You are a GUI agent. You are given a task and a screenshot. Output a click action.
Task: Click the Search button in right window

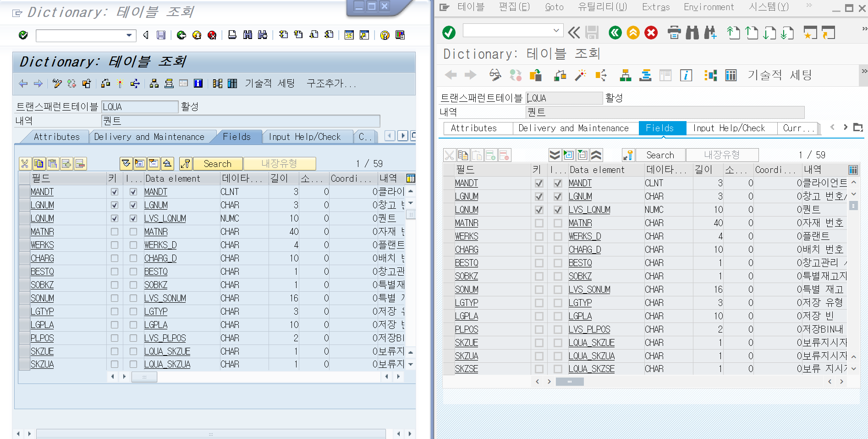[x=660, y=155]
